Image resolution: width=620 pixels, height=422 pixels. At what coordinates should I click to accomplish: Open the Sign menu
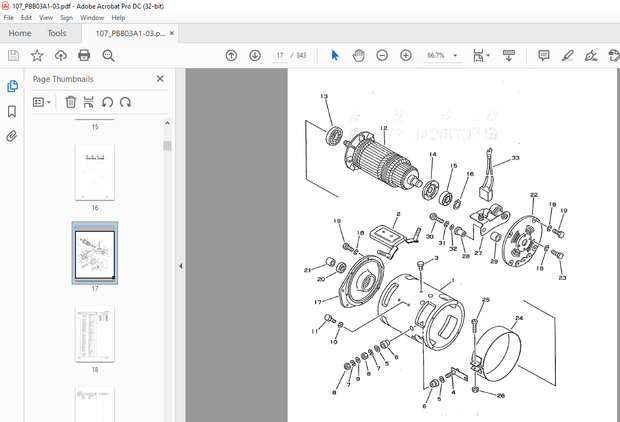click(66, 17)
